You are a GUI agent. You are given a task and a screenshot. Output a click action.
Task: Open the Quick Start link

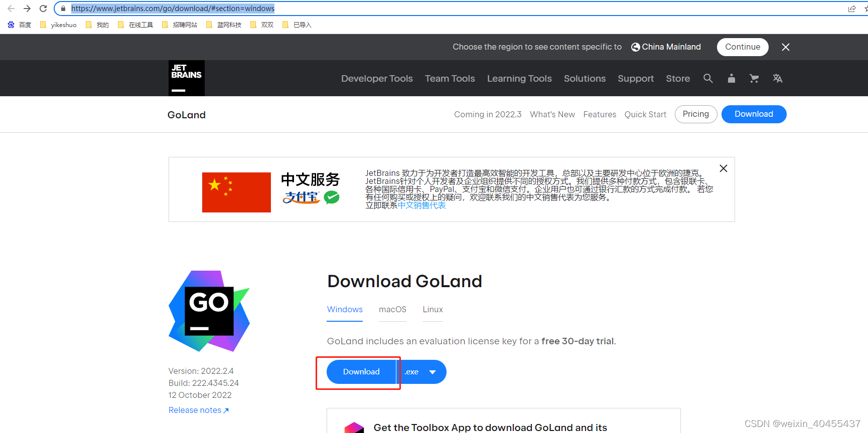645,114
